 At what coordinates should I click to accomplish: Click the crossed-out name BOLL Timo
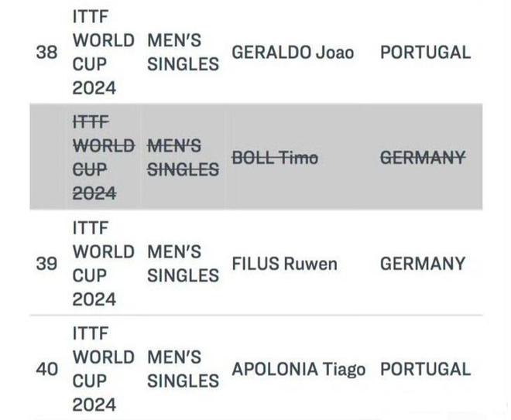click(275, 158)
